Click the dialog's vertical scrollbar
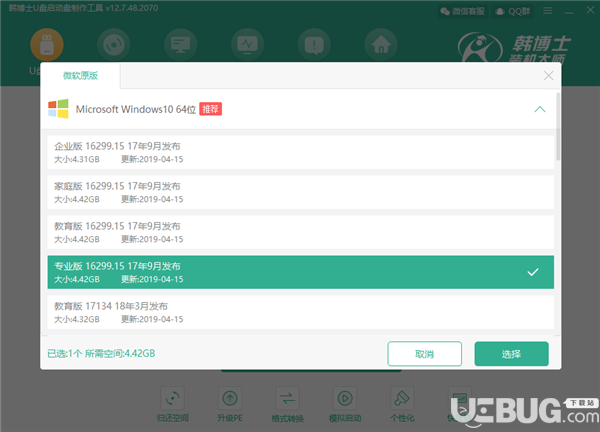 click(x=558, y=126)
